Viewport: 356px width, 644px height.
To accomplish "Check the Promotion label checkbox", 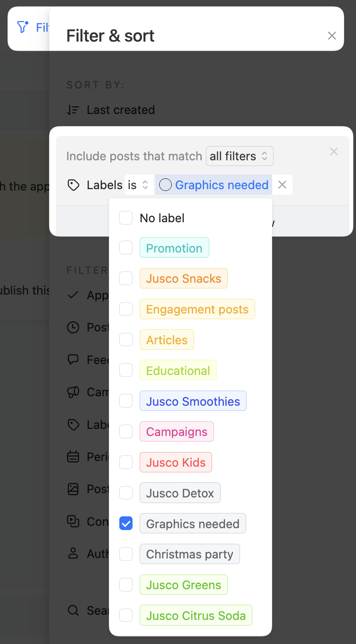I will tap(126, 247).
